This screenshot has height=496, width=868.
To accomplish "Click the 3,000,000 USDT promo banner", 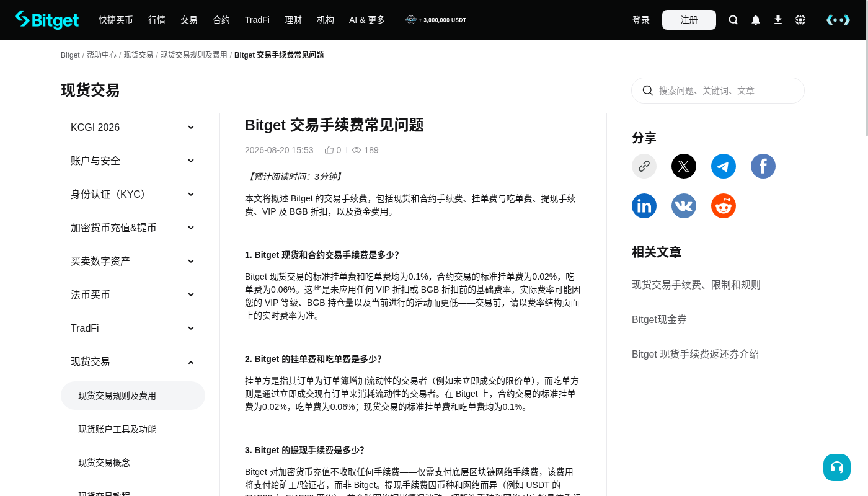I will click(x=436, y=20).
